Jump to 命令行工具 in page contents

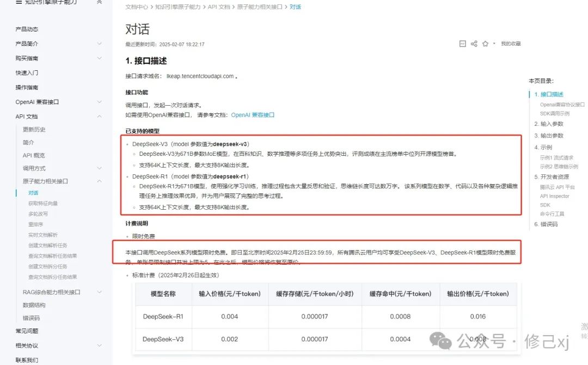tap(552, 214)
